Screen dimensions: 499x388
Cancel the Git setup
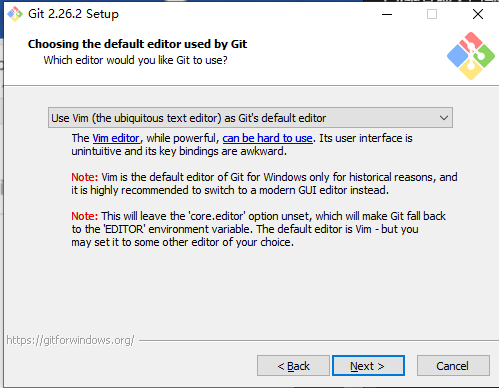[x=453, y=366]
